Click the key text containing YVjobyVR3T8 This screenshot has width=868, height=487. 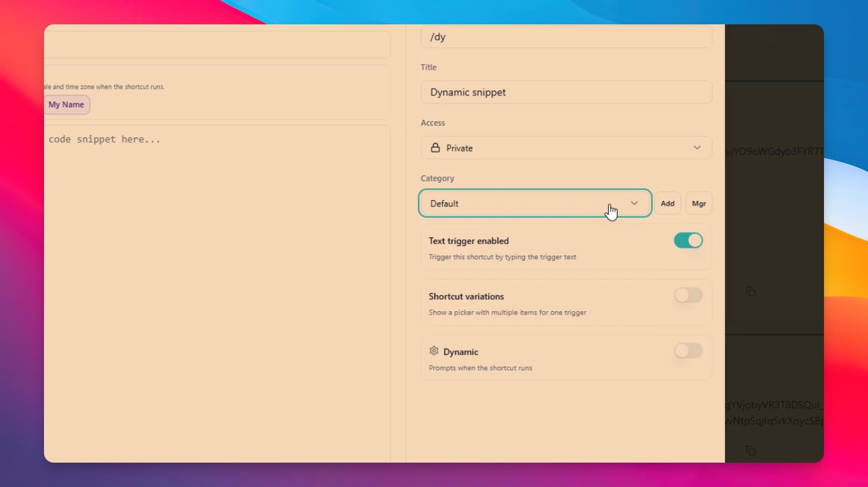[775, 405]
